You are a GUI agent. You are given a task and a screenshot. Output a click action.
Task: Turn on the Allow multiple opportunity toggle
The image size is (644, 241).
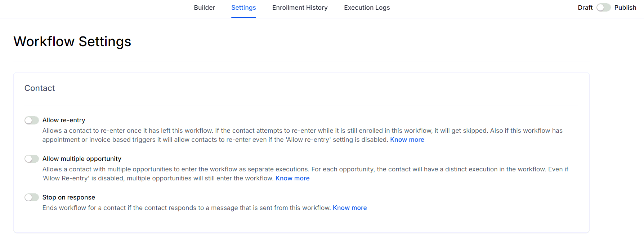pyautogui.click(x=32, y=159)
